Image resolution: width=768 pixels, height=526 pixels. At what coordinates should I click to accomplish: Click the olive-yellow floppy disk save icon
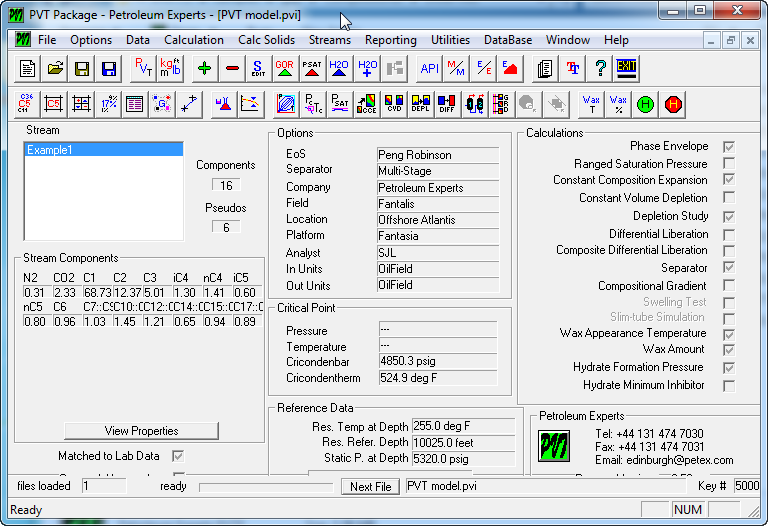82,69
